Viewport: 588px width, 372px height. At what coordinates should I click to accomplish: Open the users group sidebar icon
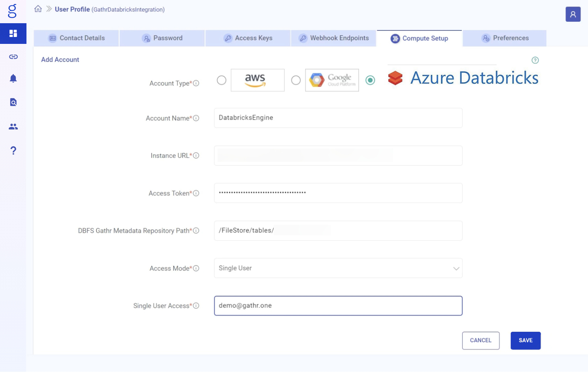pyautogui.click(x=13, y=127)
